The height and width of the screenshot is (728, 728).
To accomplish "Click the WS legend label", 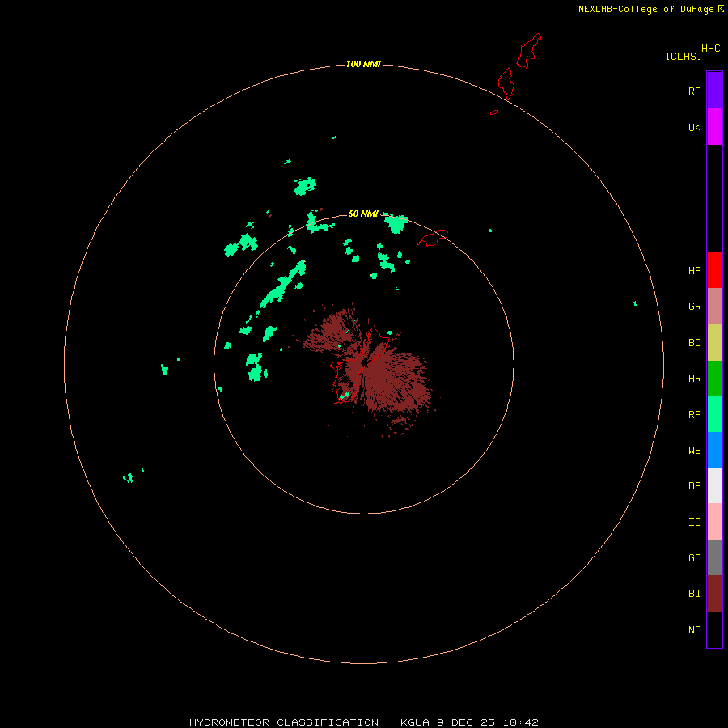I will 694,450.
